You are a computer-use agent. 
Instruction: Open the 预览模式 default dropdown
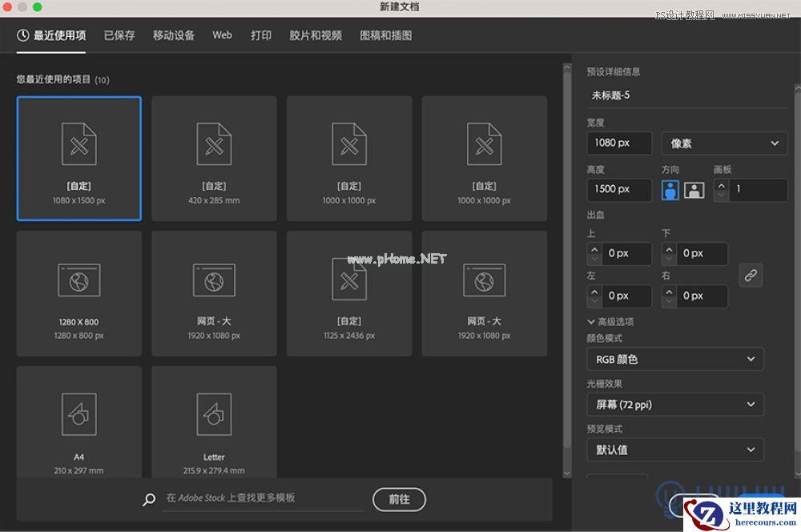[x=675, y=449]
